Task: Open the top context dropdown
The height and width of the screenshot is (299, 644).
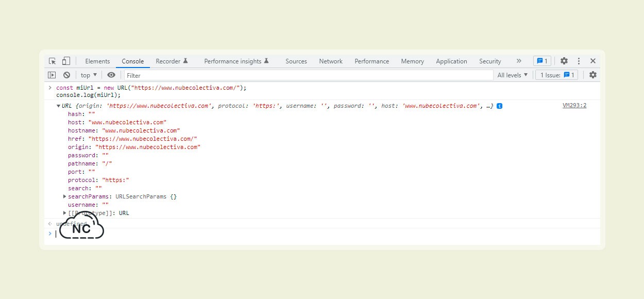Action: (x=89, y=75)
